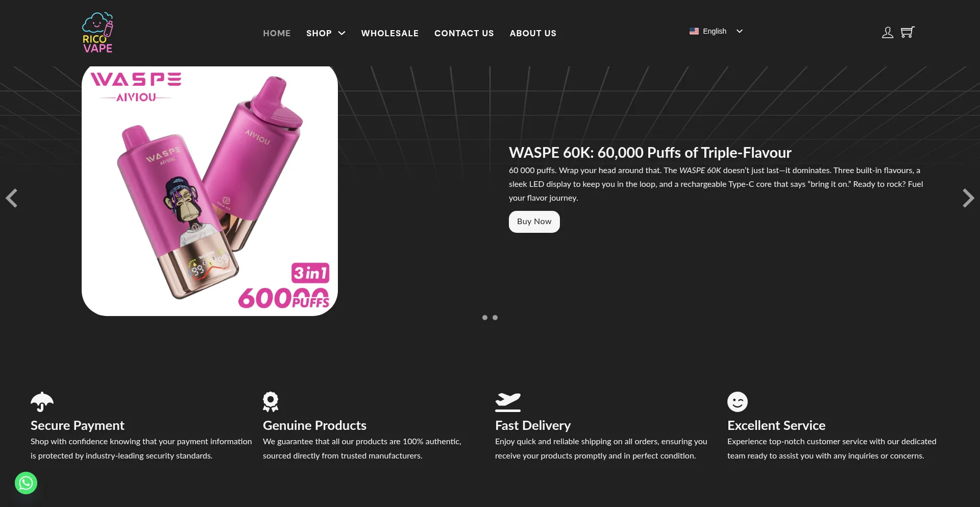Image resolution: width=980 pixels, height=507 pixels.
Task: Expand the SHOP menu chevron
Action: pyautogui.click(x=342, y=33)
